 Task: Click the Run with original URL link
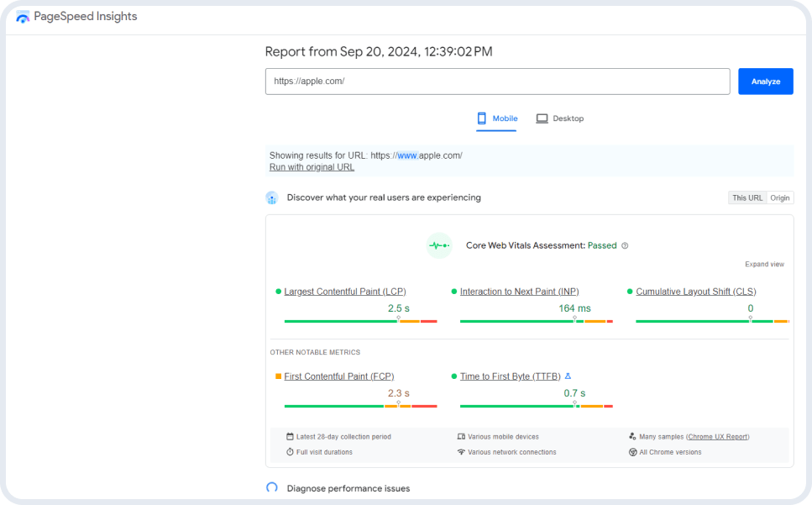click(312, 167)
